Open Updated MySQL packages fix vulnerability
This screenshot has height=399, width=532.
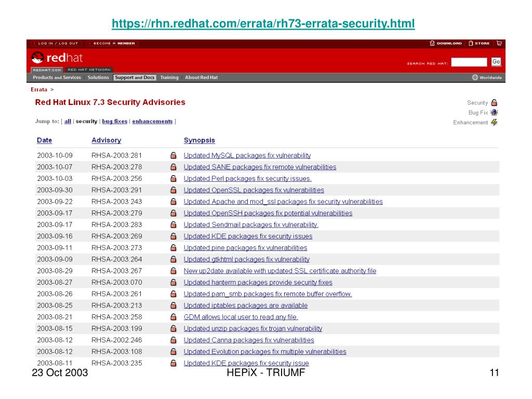[247, 155]
